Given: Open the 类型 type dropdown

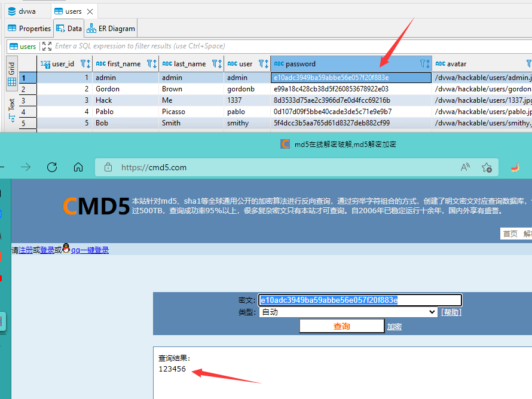Looking at the screenshot, I should pos(348,312).
